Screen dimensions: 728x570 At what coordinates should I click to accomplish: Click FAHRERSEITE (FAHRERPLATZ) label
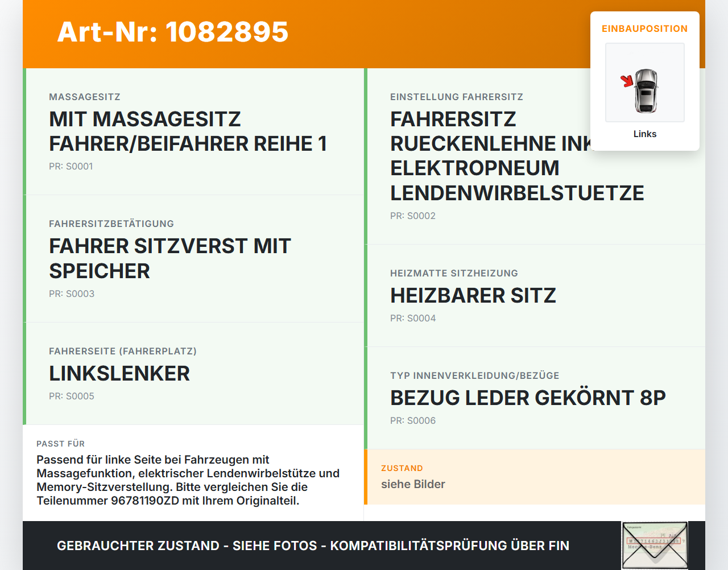pyautogui.click(x=123, y=351)
